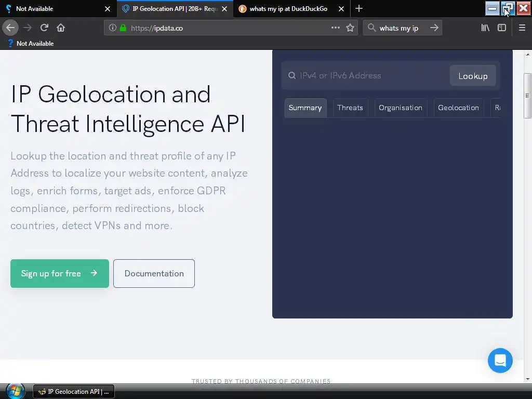The image size is (532, 399).
Task: Select the Threats tab
Action: pos(350,108)
